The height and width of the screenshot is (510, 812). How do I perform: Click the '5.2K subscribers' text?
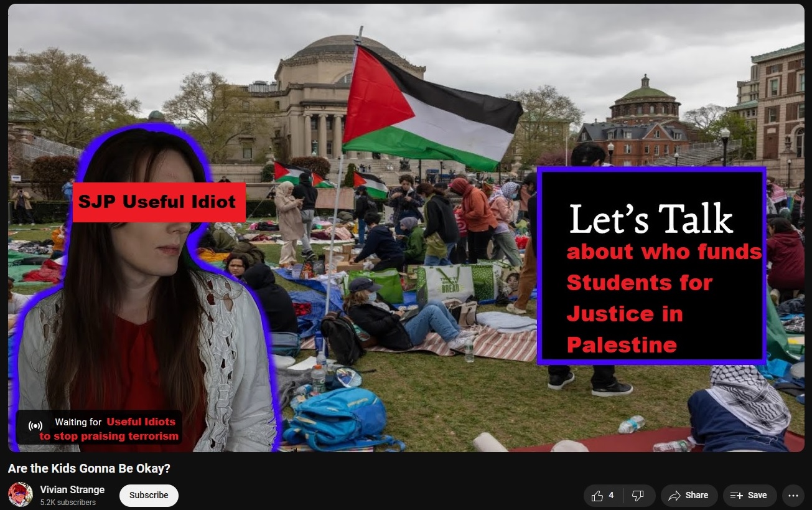pyautogui.click(x=68, y=503)
